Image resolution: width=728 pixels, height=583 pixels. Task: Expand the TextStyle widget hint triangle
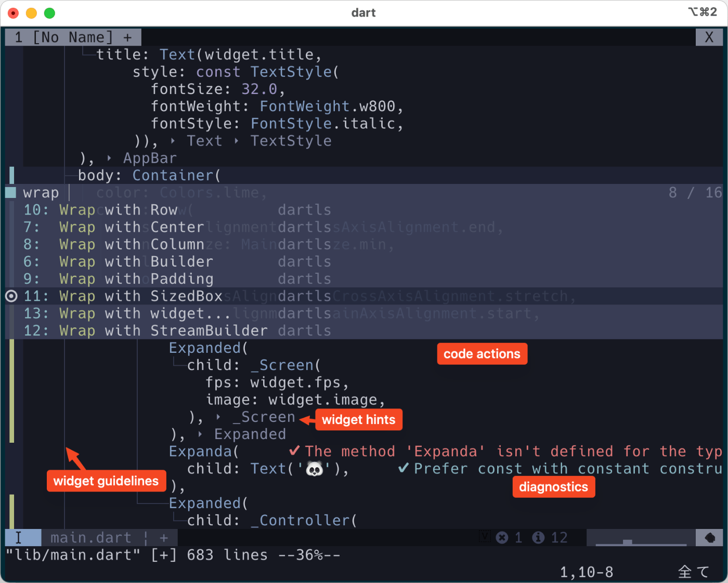(x=236, y=141)
